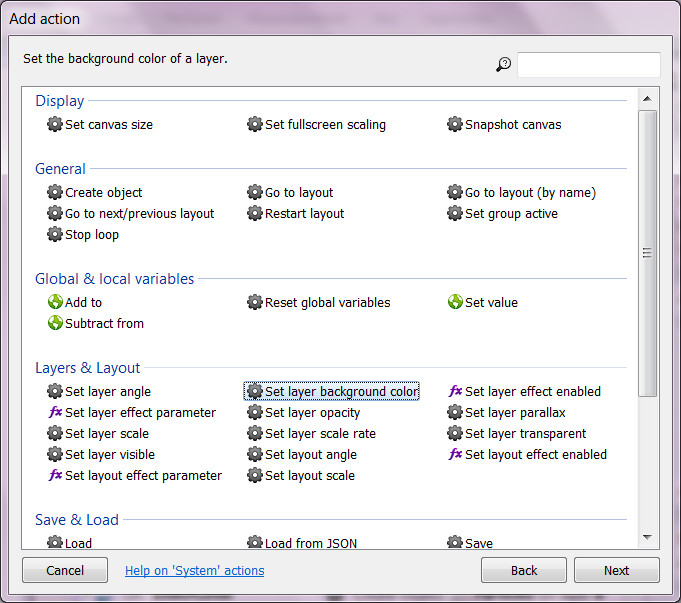Screen dimensions: 681x603
Task: Click the fx icon for Set layout effect parameter
Action: tap(55, 476)
